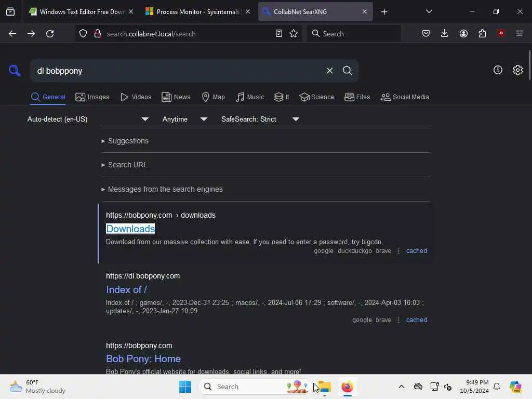Click the Firefox toolbar Search box

(x=353, y=34)
